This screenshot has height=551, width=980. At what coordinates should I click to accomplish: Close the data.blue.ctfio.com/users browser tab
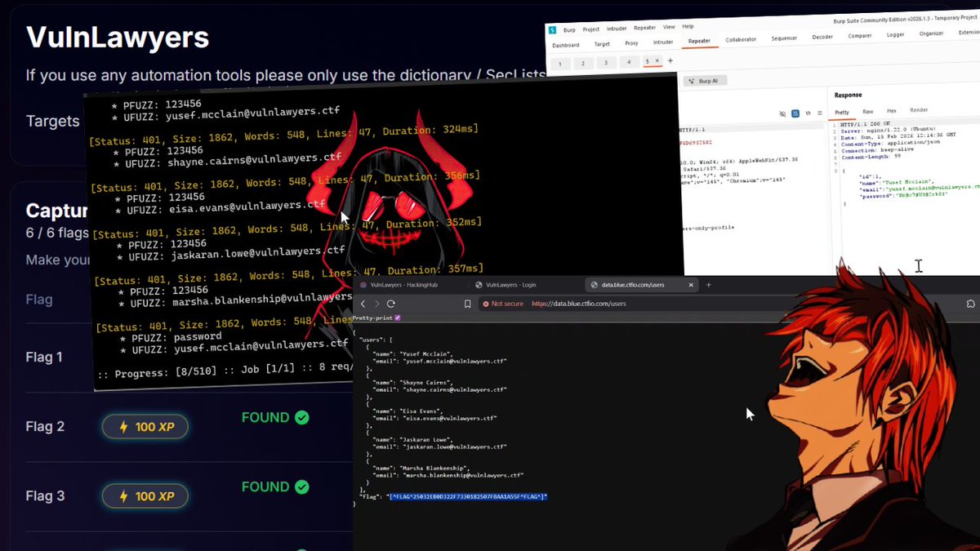(x=692, y=285)
